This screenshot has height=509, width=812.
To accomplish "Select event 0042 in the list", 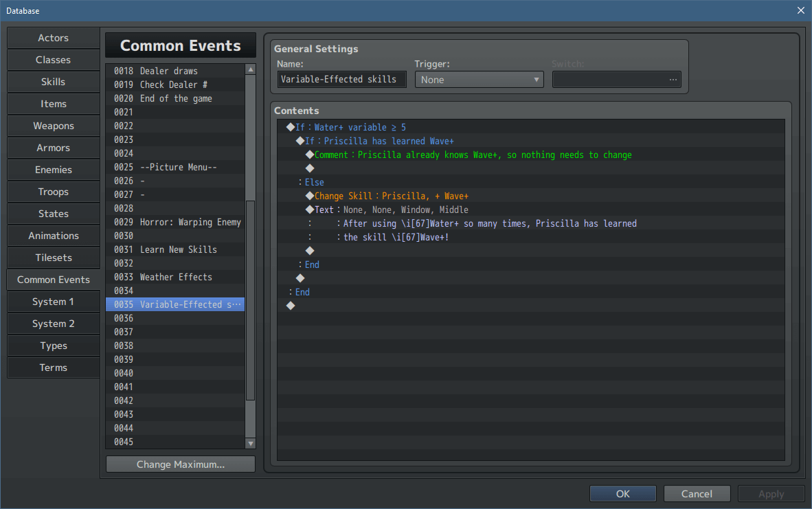I will (175, 400).
